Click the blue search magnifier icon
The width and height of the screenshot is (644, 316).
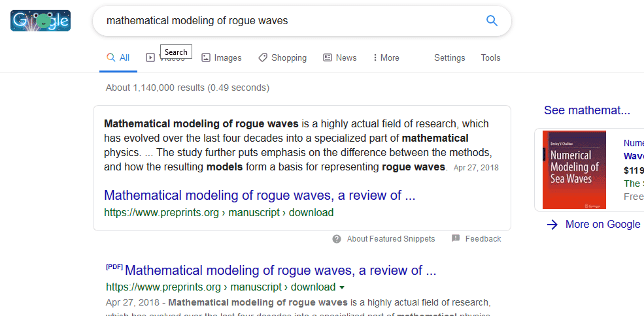492,20
